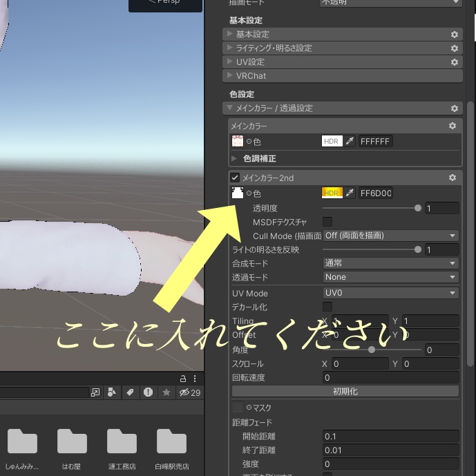Click the メインカラー2nd texture slot
Screen dimensions: 476x476
tap(238, 193)
